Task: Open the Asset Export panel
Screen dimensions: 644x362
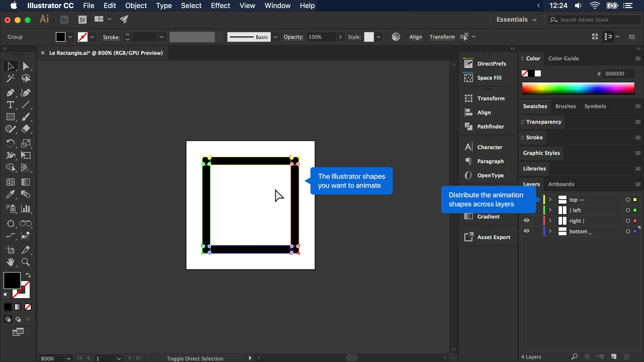Action: (488, 237)
